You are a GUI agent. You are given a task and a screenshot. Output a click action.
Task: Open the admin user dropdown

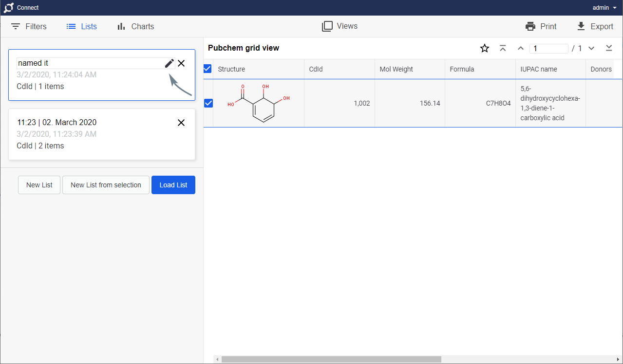tap(604, 8)
